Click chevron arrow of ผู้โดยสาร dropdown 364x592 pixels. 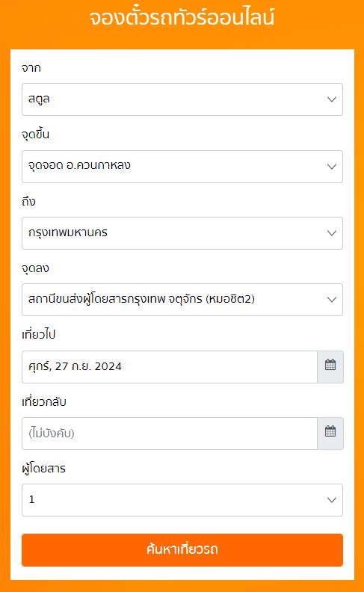(x=332, y=500)
